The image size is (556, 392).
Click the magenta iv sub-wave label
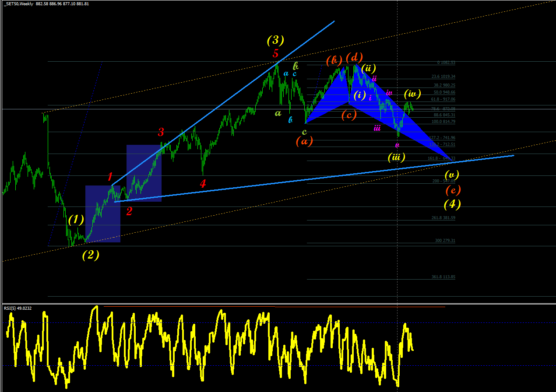389,93
